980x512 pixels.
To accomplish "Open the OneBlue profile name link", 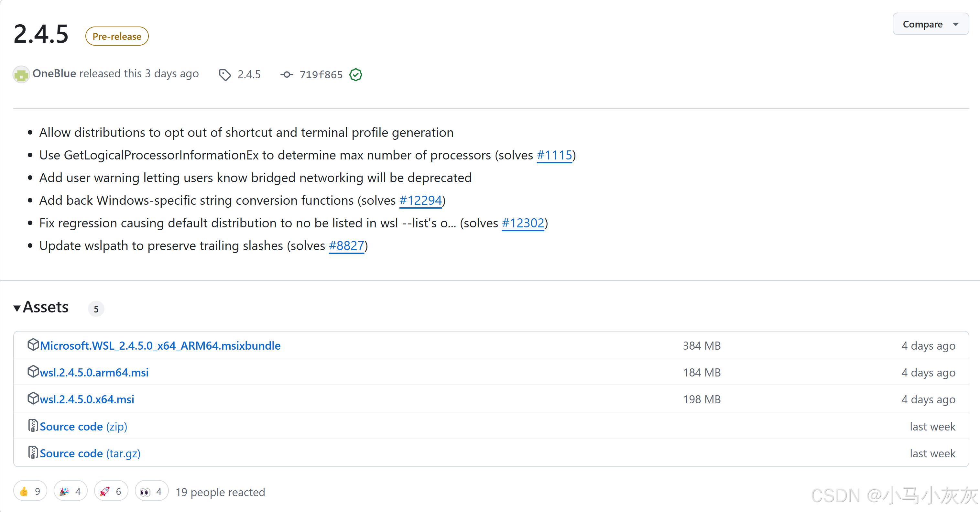I will [54, 73].
